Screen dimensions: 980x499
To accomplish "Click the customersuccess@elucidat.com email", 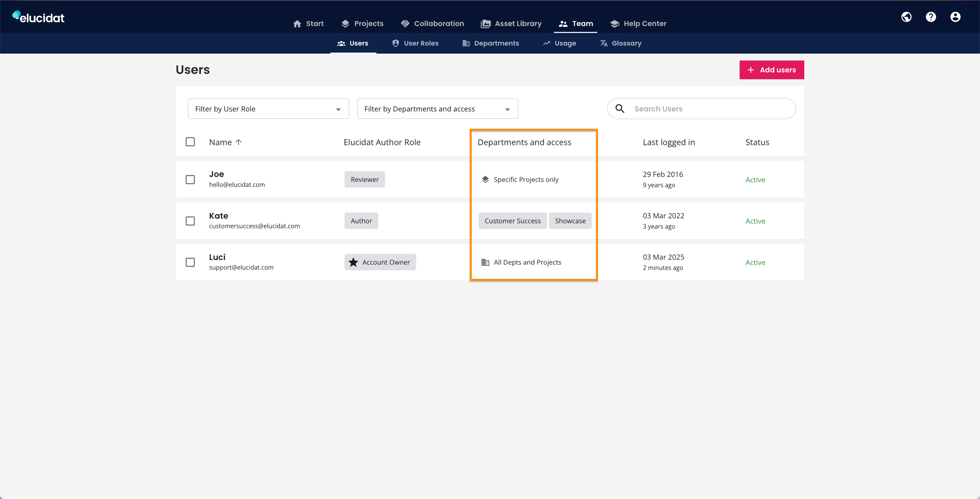I will [255, 226].
